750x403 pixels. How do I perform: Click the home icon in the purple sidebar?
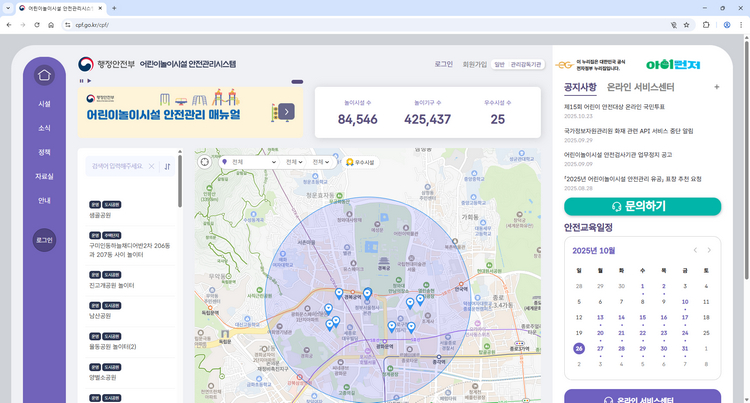[x=43, y=75]
